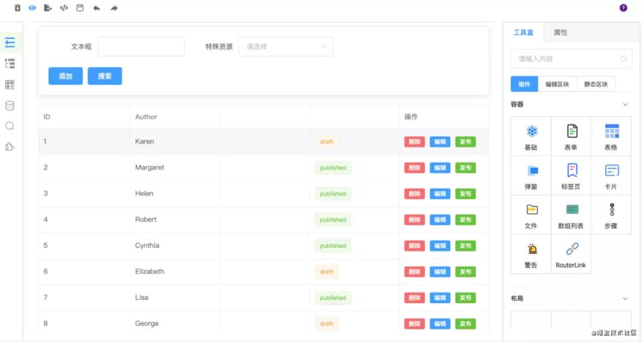This screenshot has width=644, height=342.
Task: Select the 组件 segment tab
Action: click(524, 84)
